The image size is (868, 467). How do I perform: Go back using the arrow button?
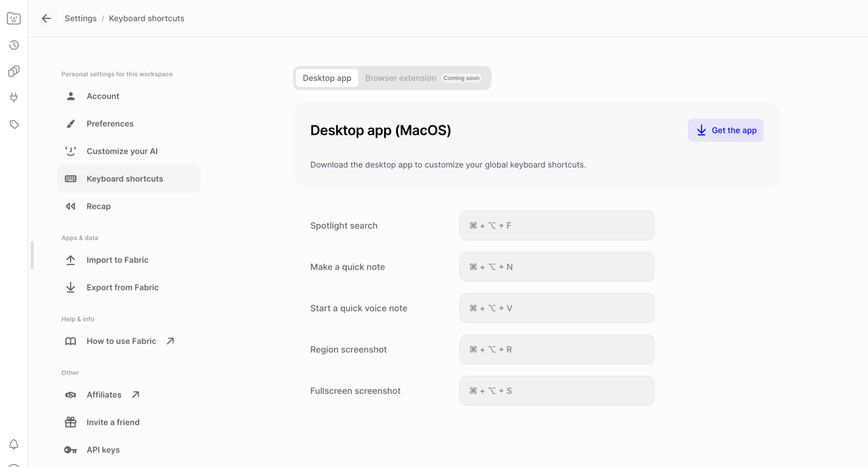46,18
